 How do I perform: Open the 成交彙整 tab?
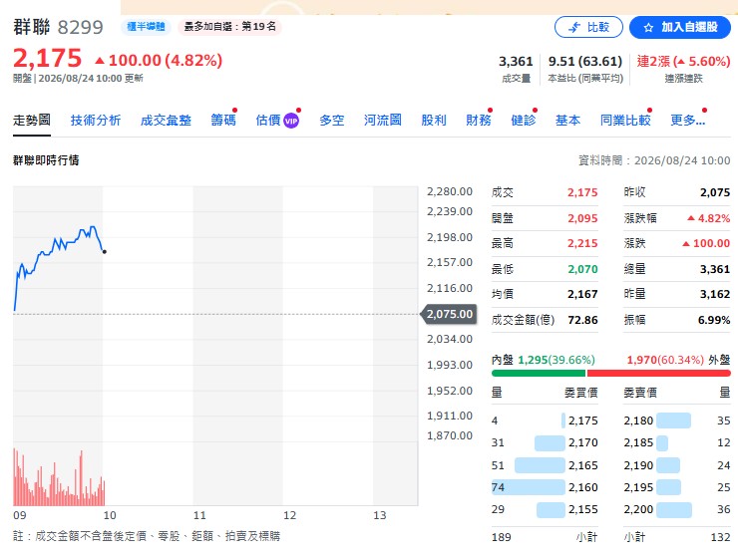coord(166,121)
